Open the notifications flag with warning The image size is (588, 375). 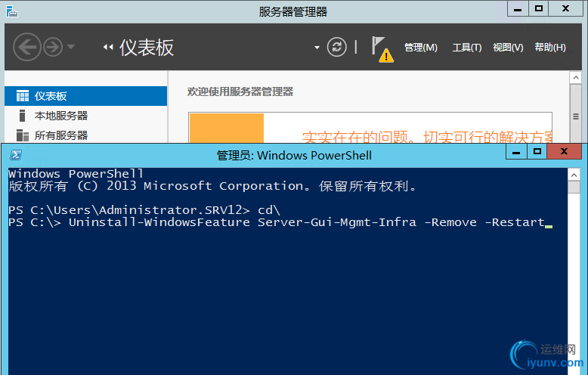382,49
